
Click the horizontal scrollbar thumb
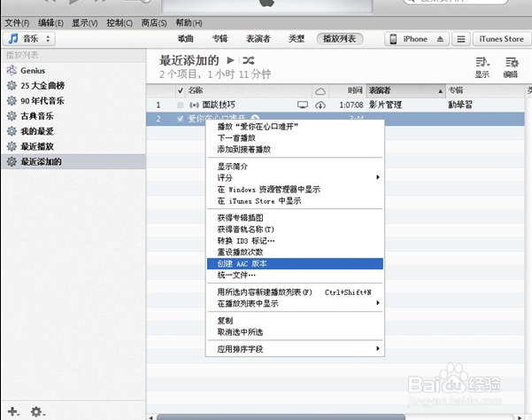point(281,417)
